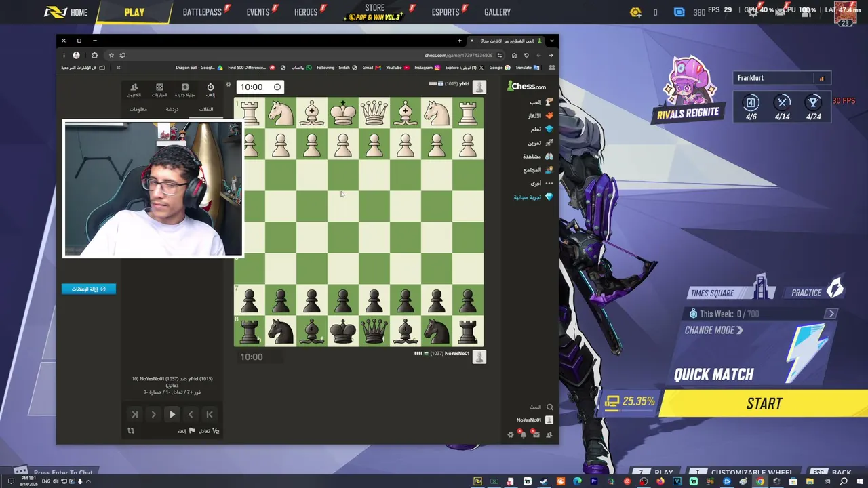Viewport: 868px width, 488px height.
Task: Click the Chess.com logo
Action: pyautogui.click(x=526, y=86)
